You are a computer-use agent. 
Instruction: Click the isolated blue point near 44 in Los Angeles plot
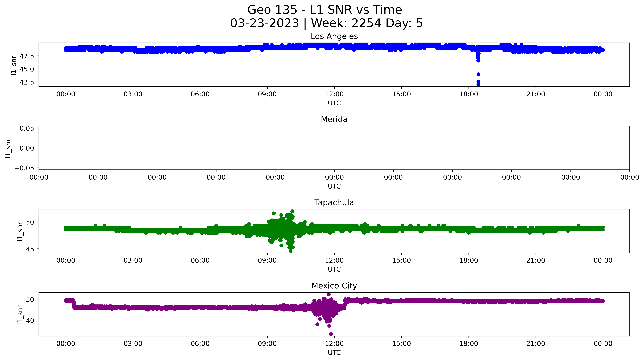click(x=479, y=74)
